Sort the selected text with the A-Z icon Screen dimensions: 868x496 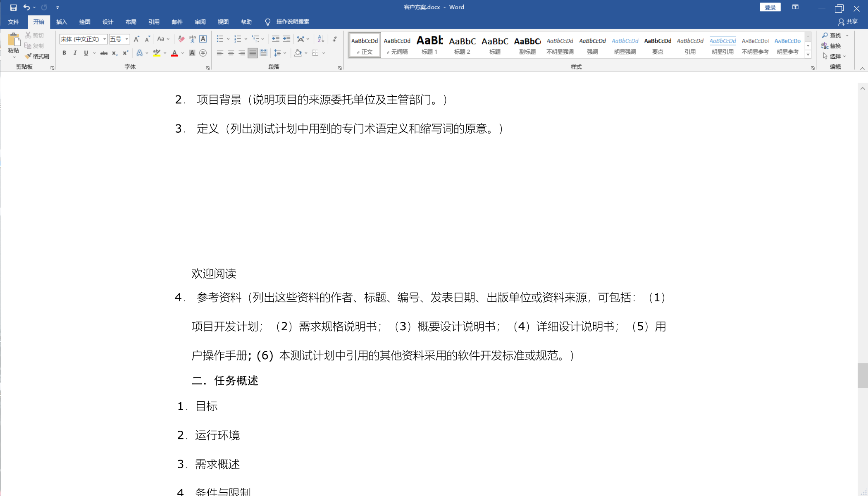tap(321, 39)
